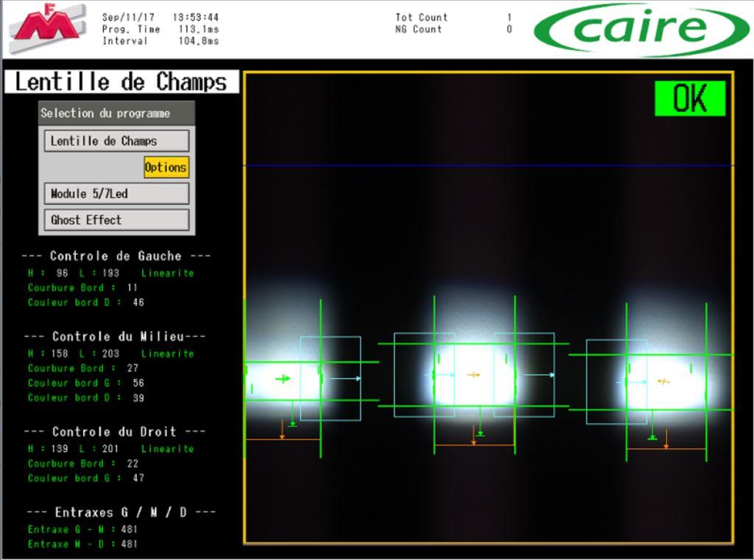Click Linearite under Controle du Milieu

168,354
